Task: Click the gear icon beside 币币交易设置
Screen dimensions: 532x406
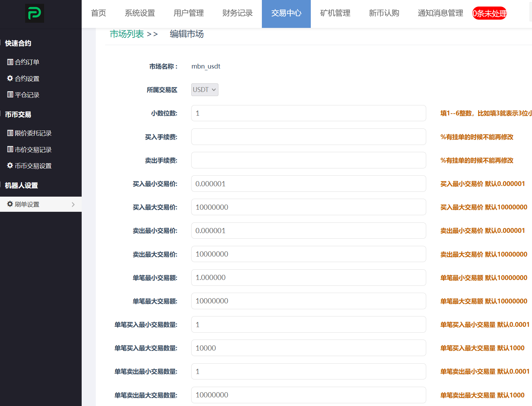Action: (x=10, y=165)
